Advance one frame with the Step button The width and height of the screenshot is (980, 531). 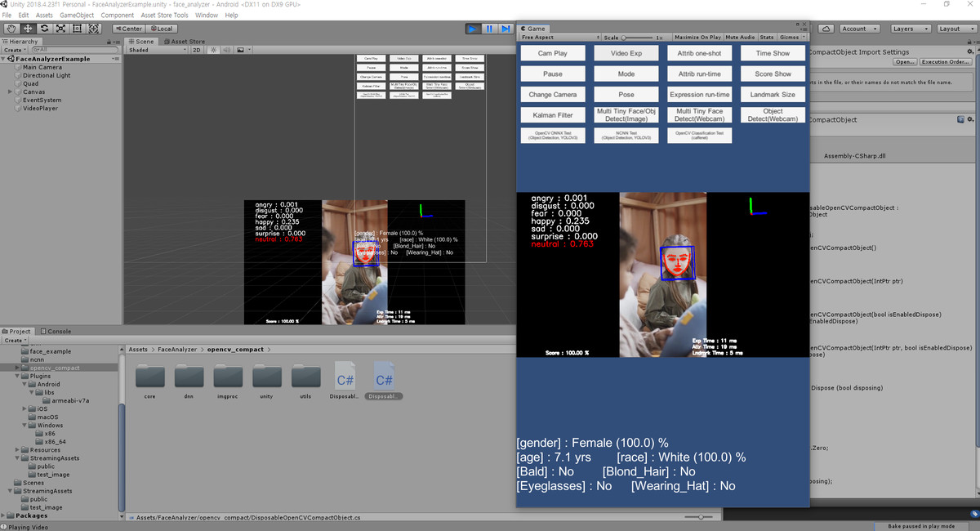[506, 29]
